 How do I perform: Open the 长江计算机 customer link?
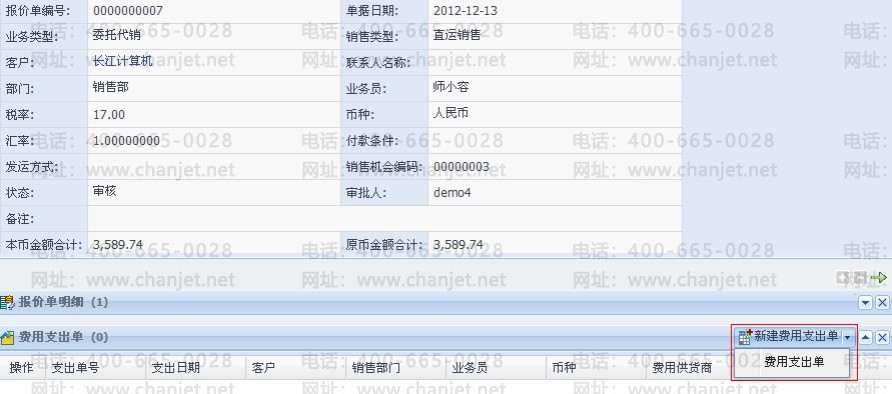(122, 61)
